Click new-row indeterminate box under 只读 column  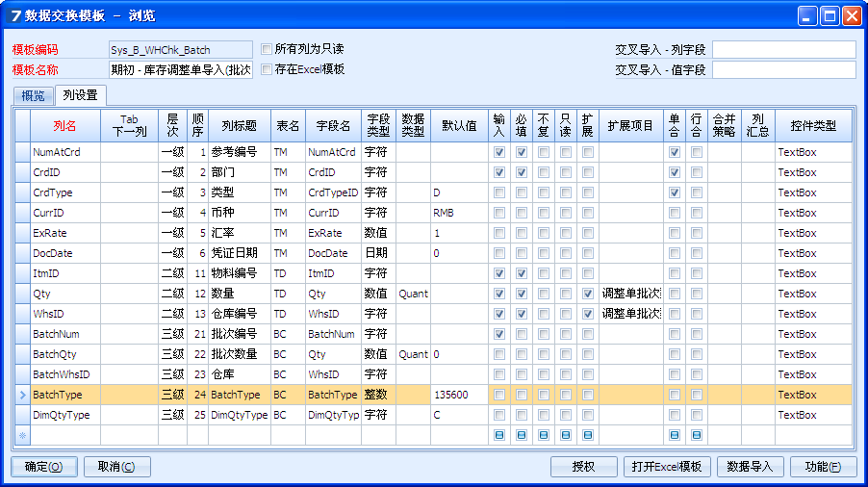pyautogui.click(x=566, y=435)
